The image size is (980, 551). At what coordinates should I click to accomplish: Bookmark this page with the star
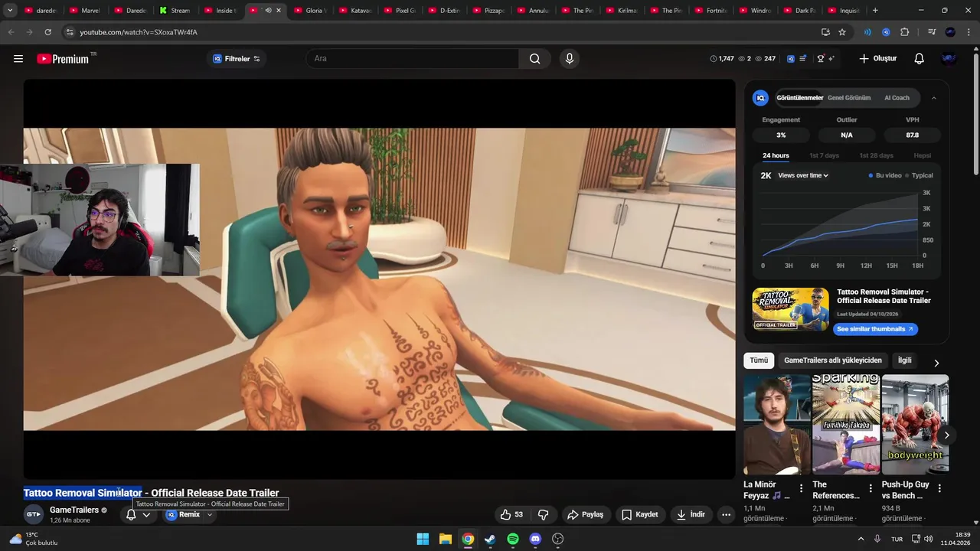click(842, 32)
